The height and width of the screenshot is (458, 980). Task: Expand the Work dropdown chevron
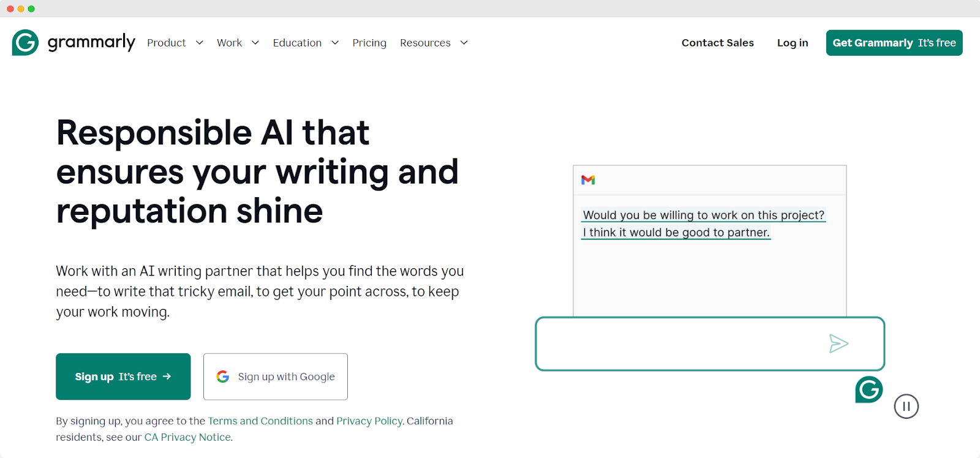pos(255,43)
